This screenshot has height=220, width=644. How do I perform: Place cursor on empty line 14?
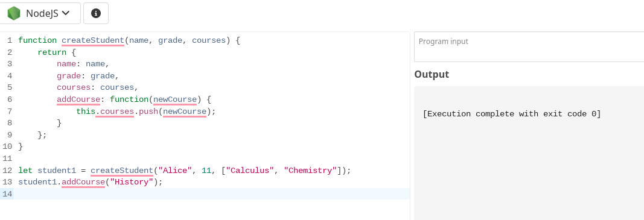coord(211,193)
